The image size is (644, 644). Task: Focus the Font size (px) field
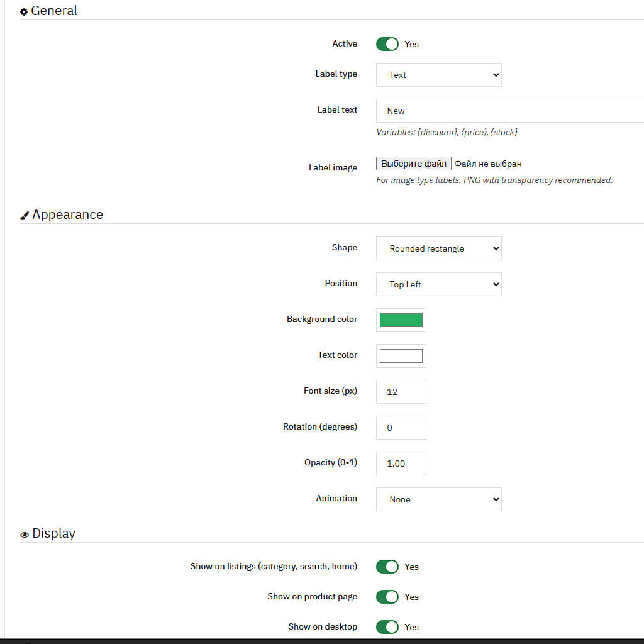401,392
